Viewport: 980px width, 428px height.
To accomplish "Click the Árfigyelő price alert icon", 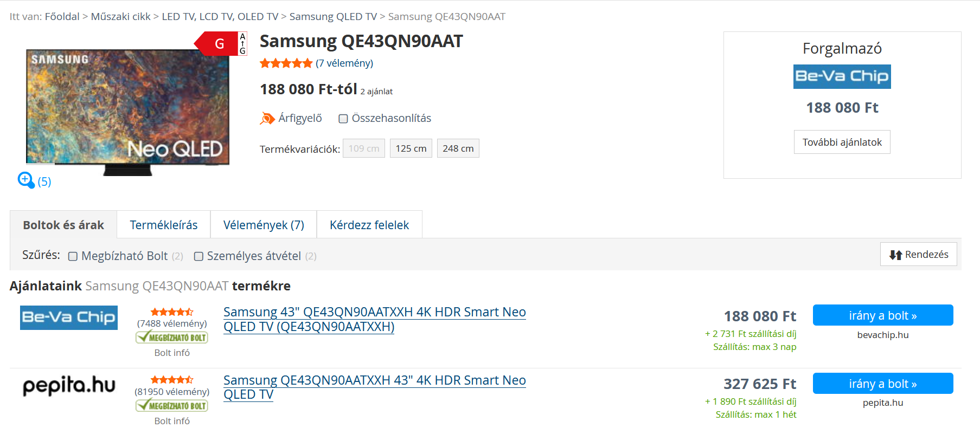I will coord(267,118).
